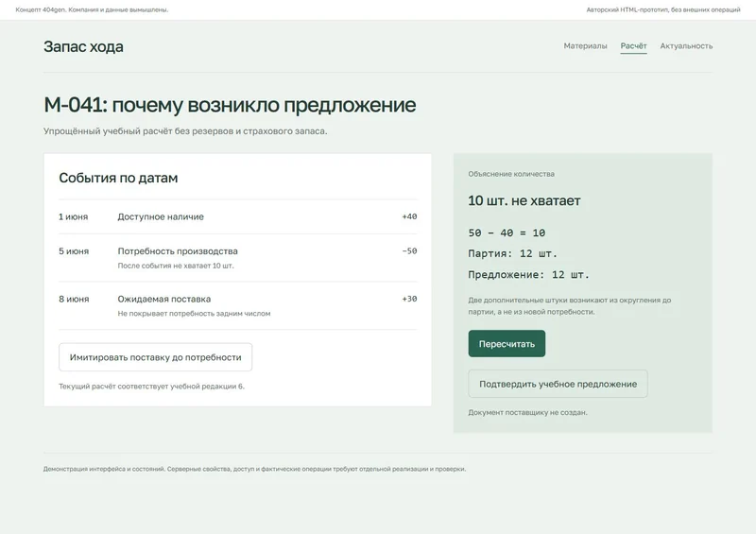The height and width of the screenshot is (534, 756).
Task: Click the 8 июня date
Action: pyautogui.click(x=74, y=299)
